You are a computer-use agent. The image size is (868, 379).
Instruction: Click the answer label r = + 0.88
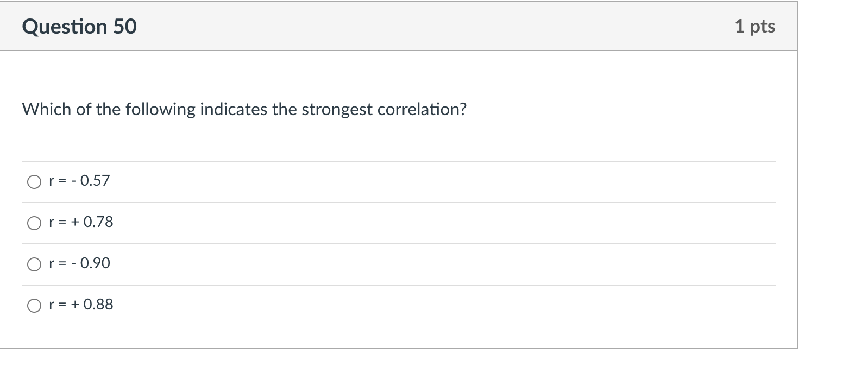click(81, 305)
